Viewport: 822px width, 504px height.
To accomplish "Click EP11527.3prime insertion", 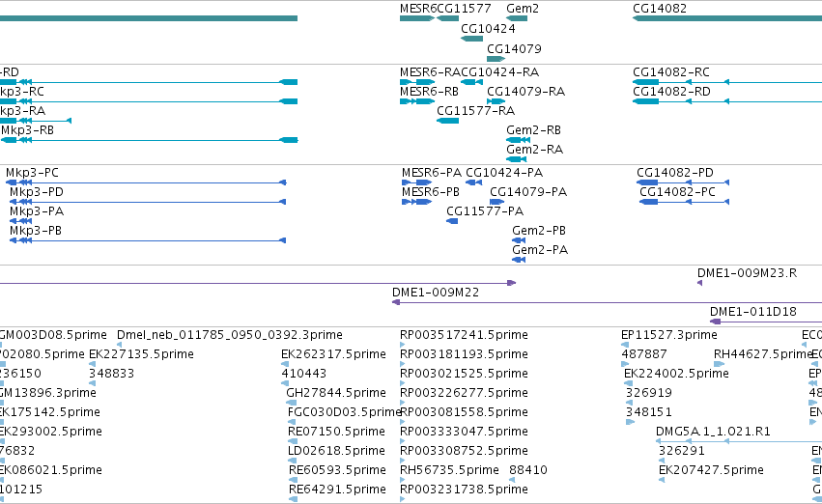I will pos(625,345).
